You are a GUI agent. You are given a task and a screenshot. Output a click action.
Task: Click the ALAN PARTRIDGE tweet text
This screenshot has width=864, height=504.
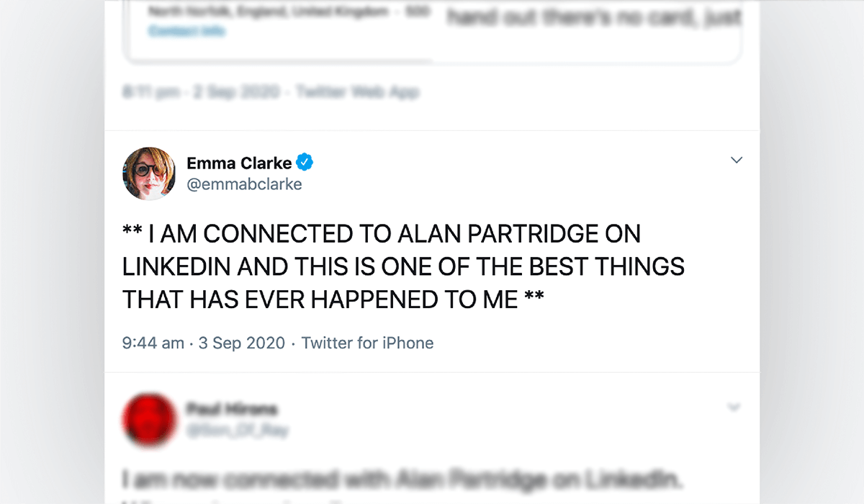click(403, 266)
